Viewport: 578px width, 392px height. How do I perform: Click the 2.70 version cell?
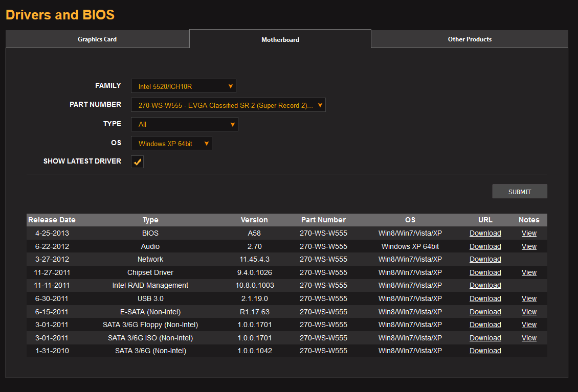[x=254, y=246]
